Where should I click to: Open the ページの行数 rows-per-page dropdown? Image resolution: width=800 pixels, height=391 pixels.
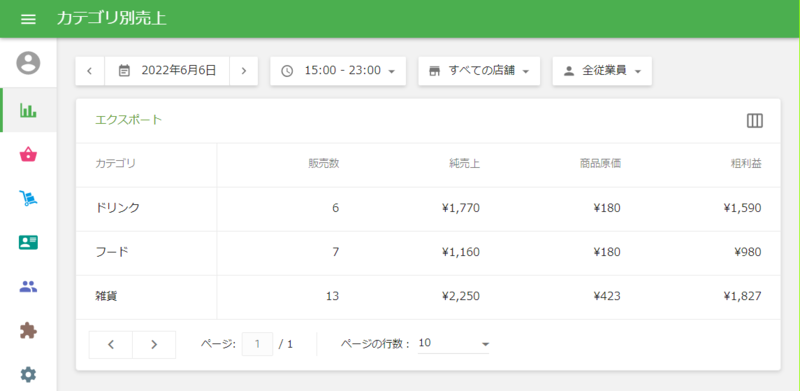[453, 344]
